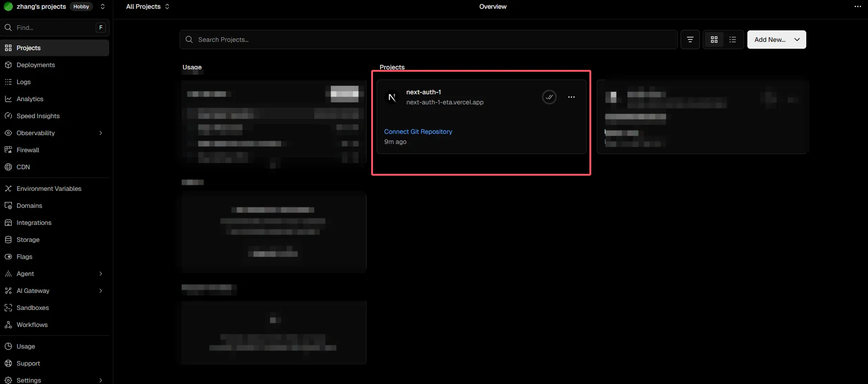This screenshot has height=384, width=868.
Task: Open the Environment Variables label in the sidebar
Action: point(49,189)
